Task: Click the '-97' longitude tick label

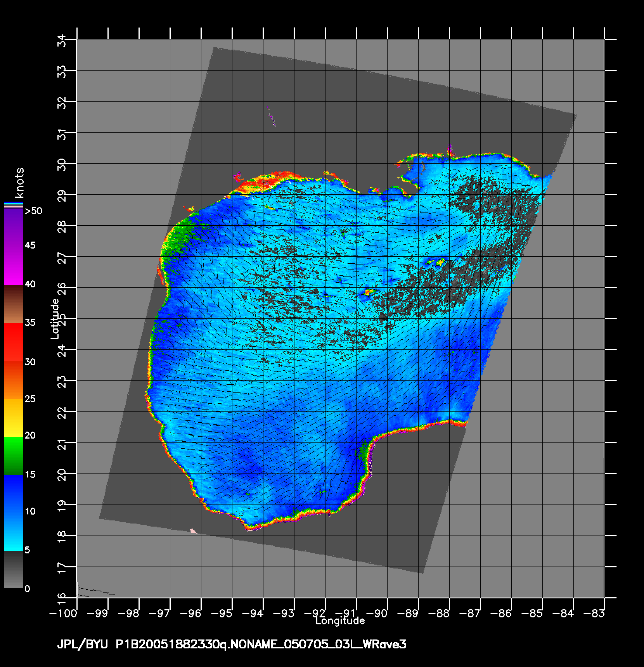Action: 160,613
